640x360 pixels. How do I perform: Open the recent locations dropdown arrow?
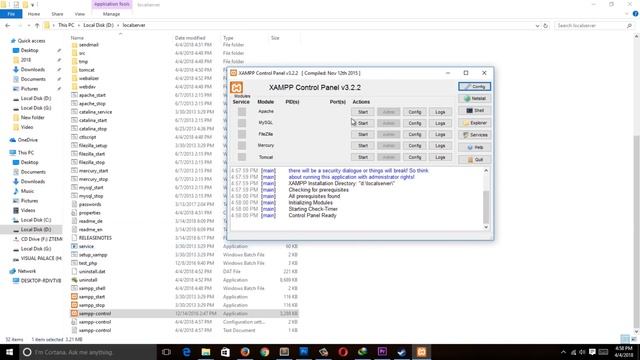click(29, 25)
